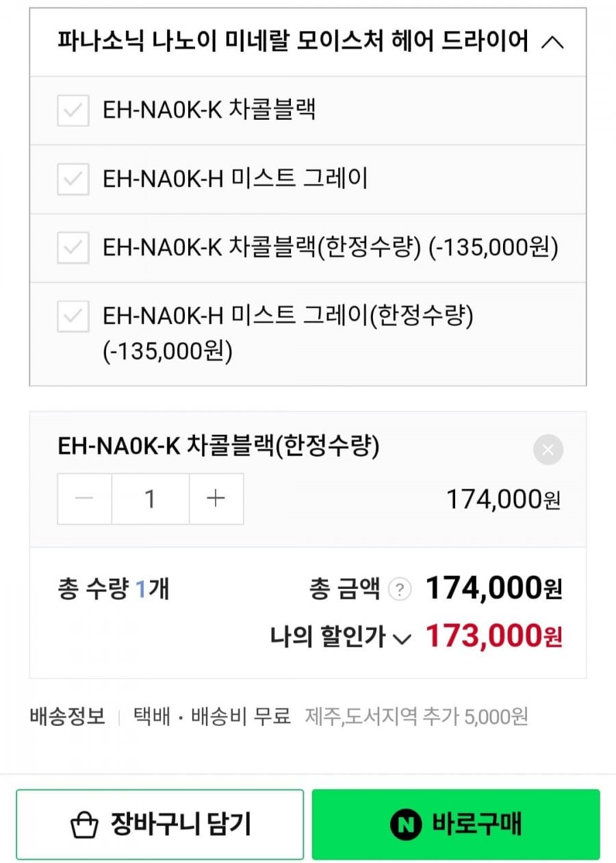
Task: Click the shopping bag icon in 장바구니 담기
Action: (86, 825)
